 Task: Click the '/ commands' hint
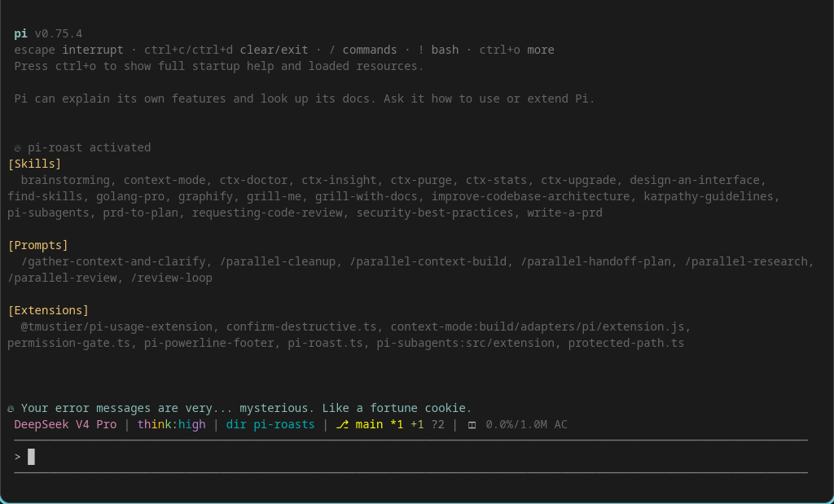click(362, 50)
